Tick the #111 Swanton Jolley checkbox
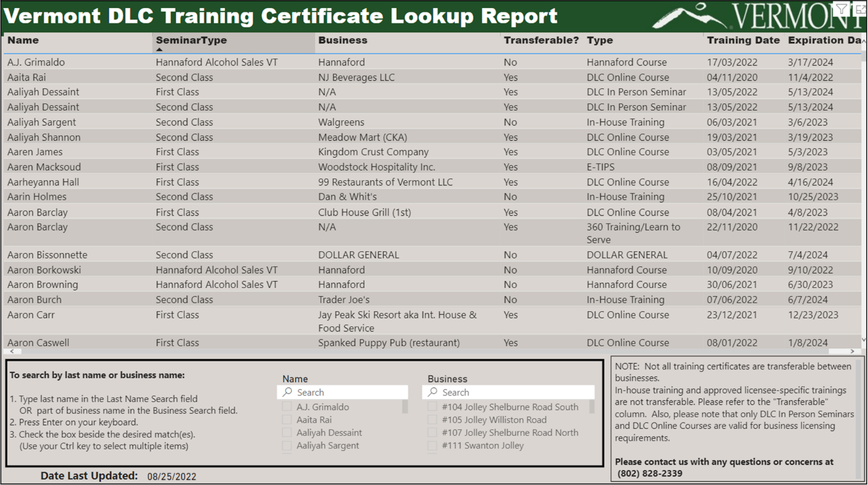The height and width of the screenshot is (485, 868). click(432, 445)
